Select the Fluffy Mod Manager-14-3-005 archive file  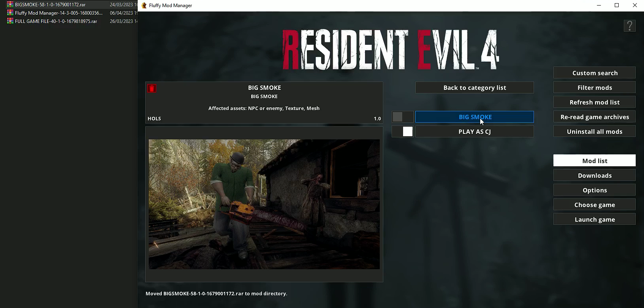[x=59, y=13]
